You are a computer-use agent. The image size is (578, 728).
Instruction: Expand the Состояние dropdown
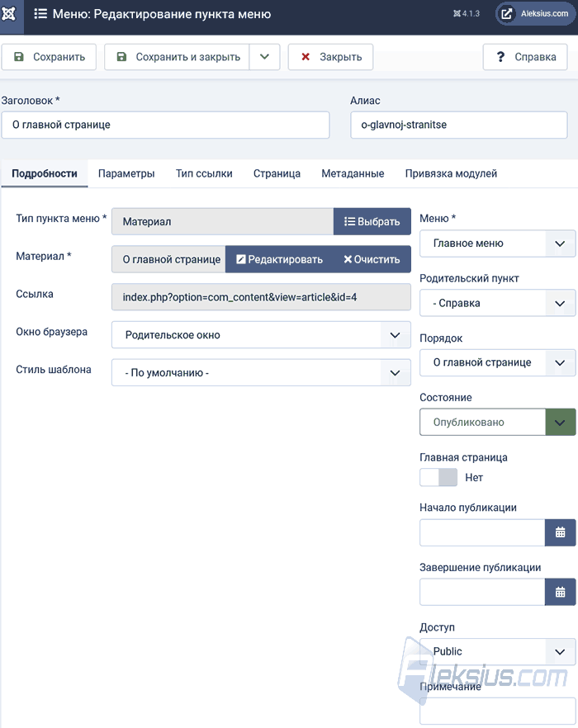[498, 422]
